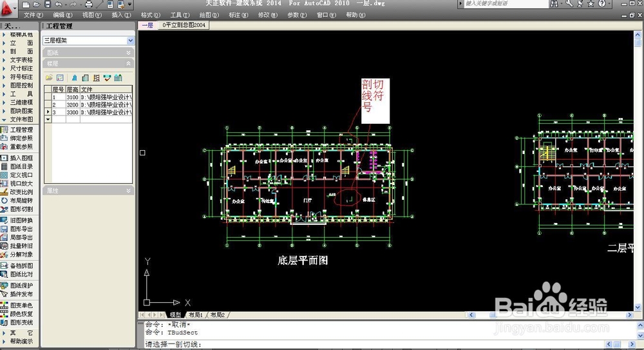644x350 pixels.
Task: Click the wrench/key Subscription Center icon
Action: click(569, 4)
